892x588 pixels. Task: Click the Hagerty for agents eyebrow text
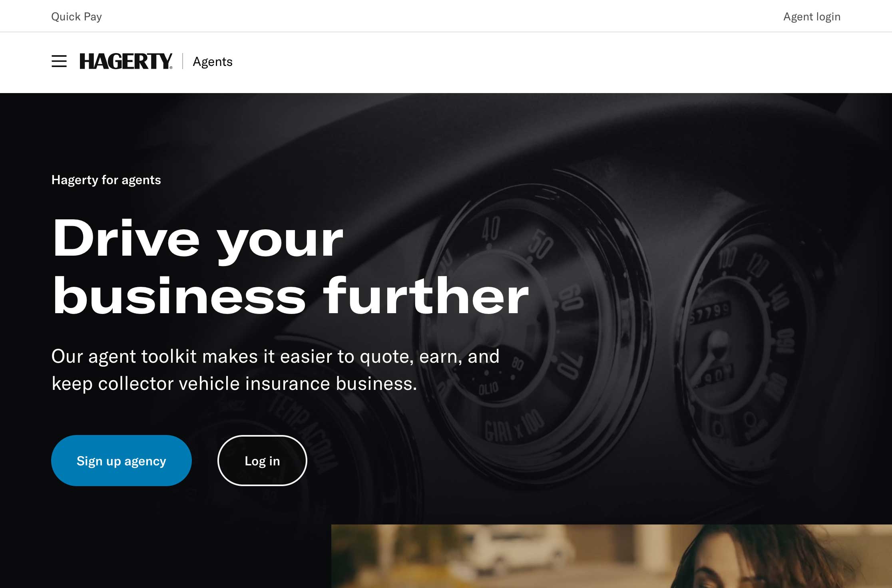(x=106, y=180)
